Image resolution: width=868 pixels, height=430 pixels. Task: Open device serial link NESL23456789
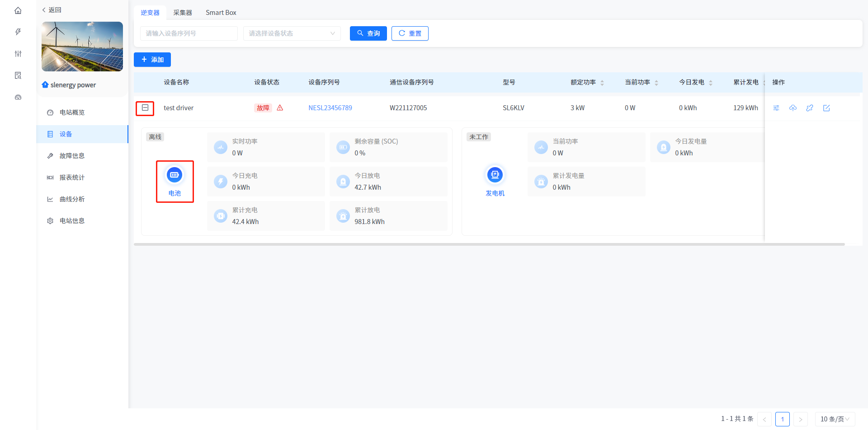(330, 108)
